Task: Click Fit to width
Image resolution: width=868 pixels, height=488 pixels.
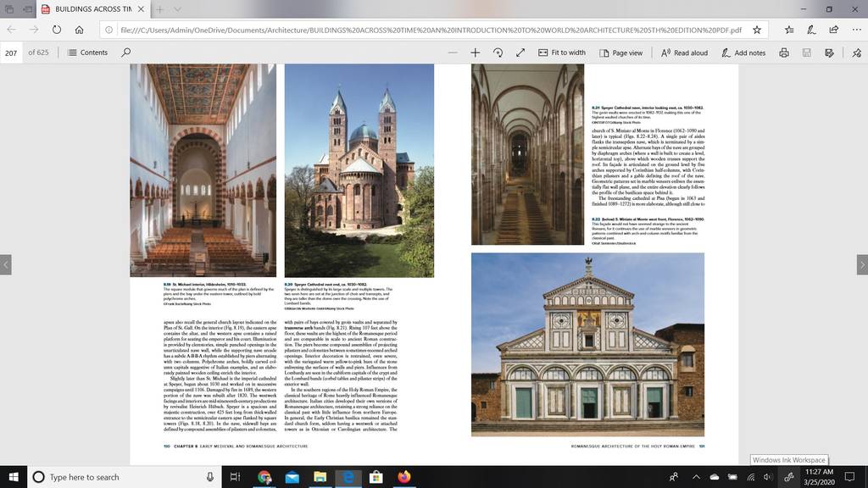Action: click(562, 53)
